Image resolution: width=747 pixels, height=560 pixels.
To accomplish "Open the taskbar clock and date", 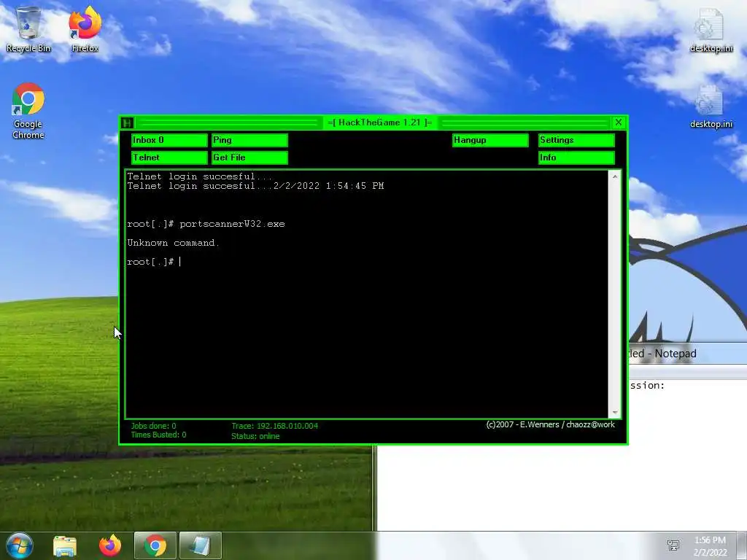I will point(710,546).
